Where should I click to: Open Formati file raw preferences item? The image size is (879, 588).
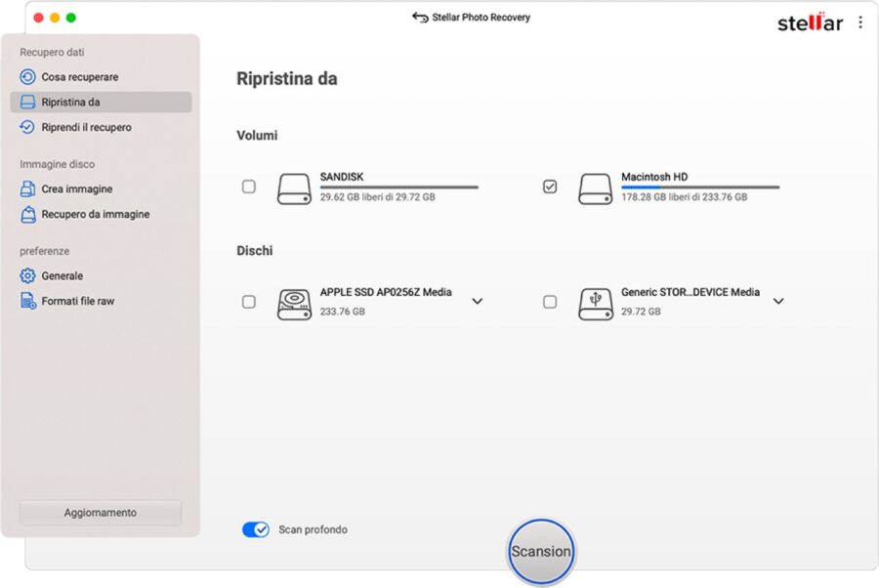tap(101, 301)
